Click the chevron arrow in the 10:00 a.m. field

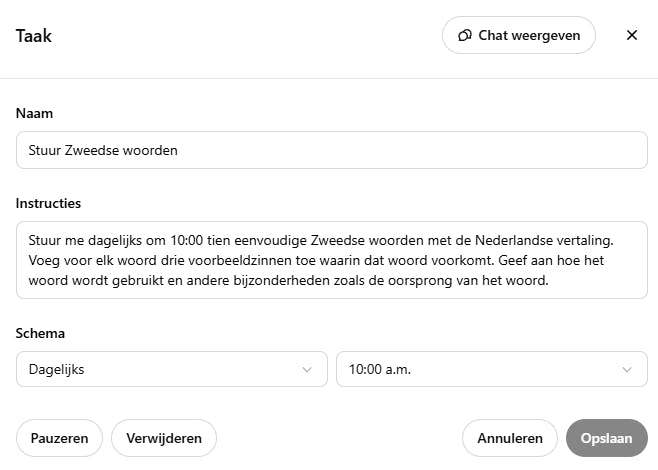point(627,369)
